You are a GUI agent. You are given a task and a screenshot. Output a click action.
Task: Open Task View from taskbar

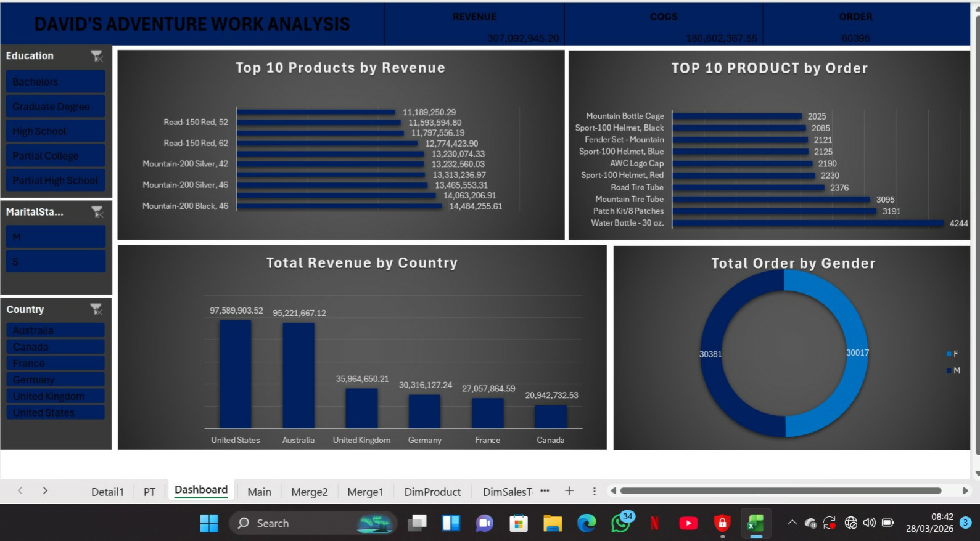click(418, 523)
